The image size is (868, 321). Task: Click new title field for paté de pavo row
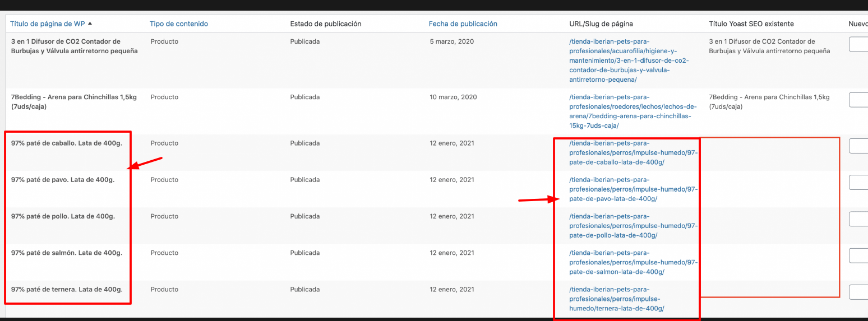pyautogui.click(x=858, y=183)
